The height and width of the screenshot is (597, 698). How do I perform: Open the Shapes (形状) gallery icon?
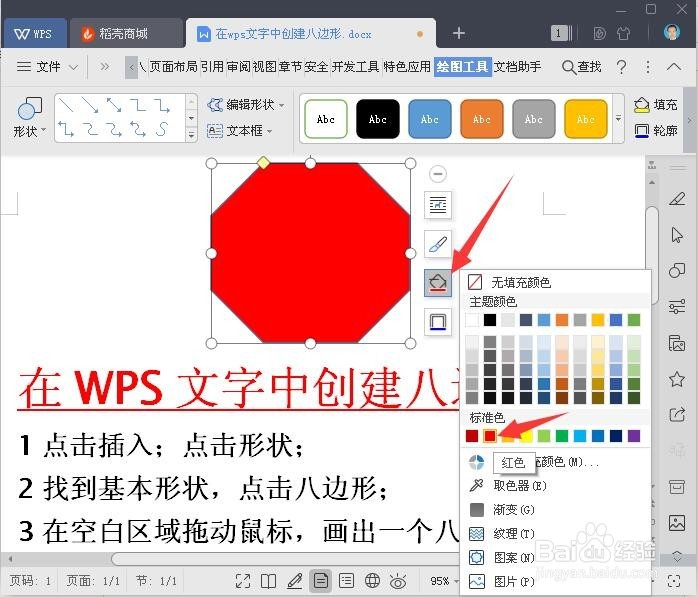(x=29, y=109)
